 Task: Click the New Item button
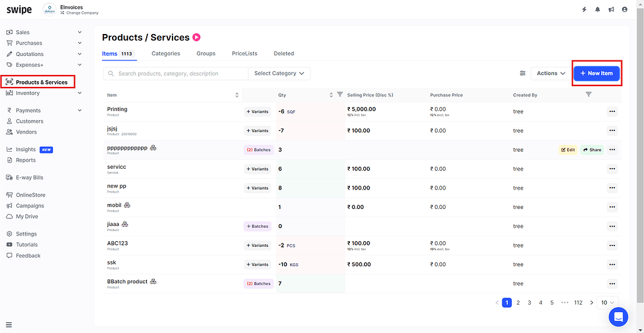pos(596,74)
